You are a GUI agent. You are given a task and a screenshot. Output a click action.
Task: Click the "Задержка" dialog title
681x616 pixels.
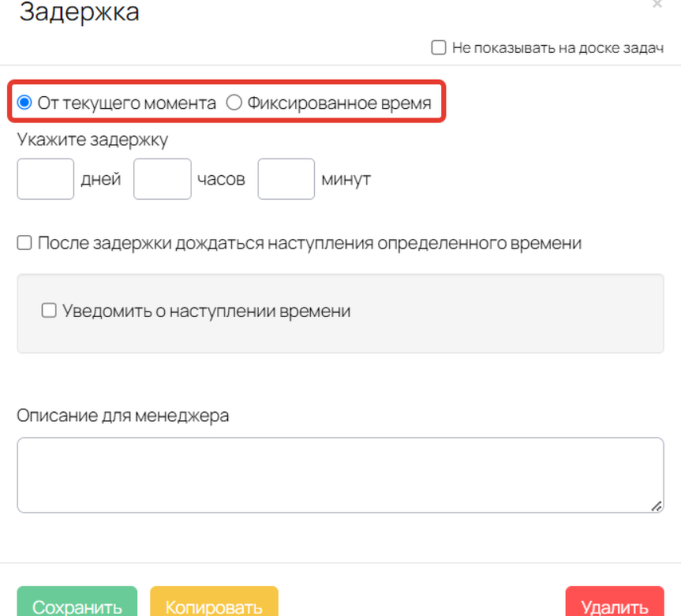(x=79, y=12)
